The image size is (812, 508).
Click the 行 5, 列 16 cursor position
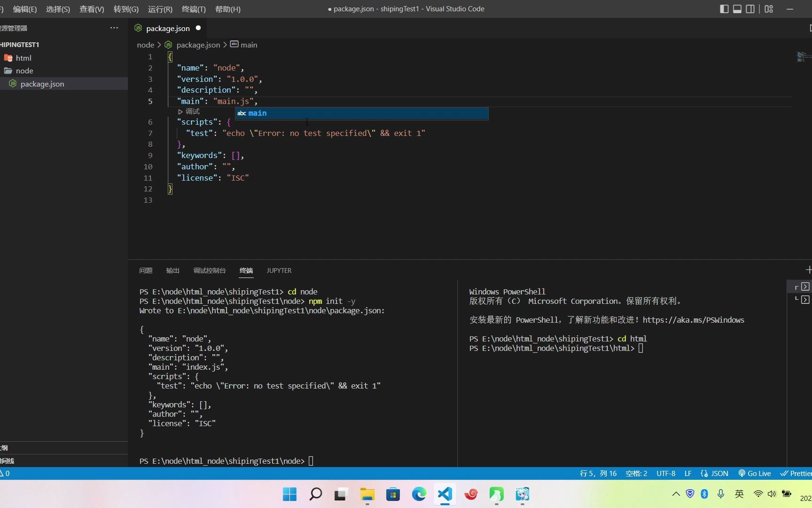coord(598,474)
